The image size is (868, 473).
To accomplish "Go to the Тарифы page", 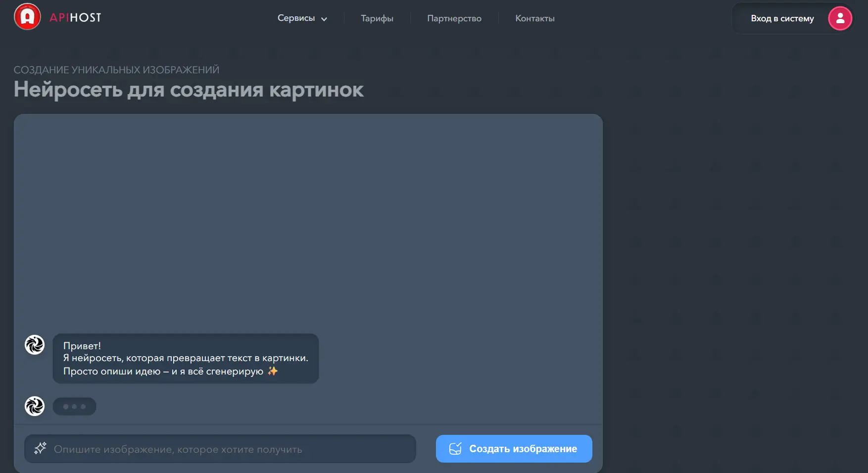I will click(x=377, y=18).
